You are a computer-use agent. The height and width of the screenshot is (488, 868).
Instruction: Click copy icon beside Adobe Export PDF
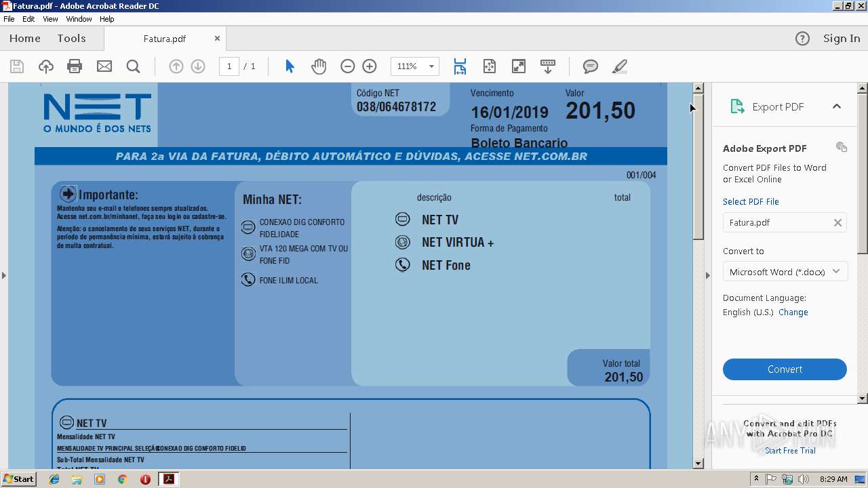point(842,147)
